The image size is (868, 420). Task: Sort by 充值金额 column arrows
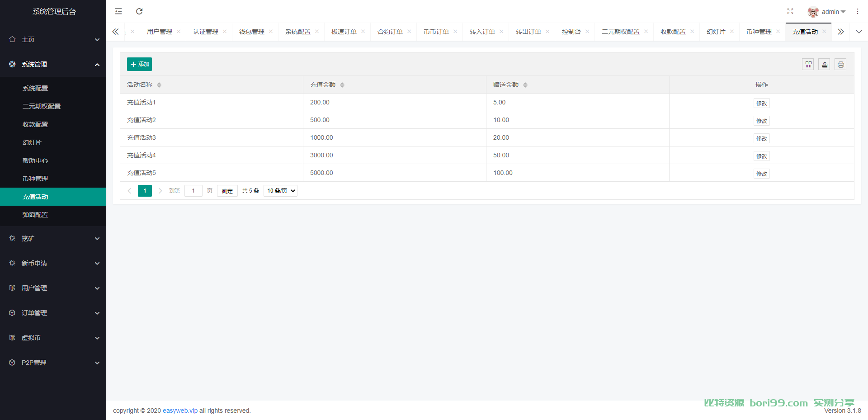[x=342, y=85]
